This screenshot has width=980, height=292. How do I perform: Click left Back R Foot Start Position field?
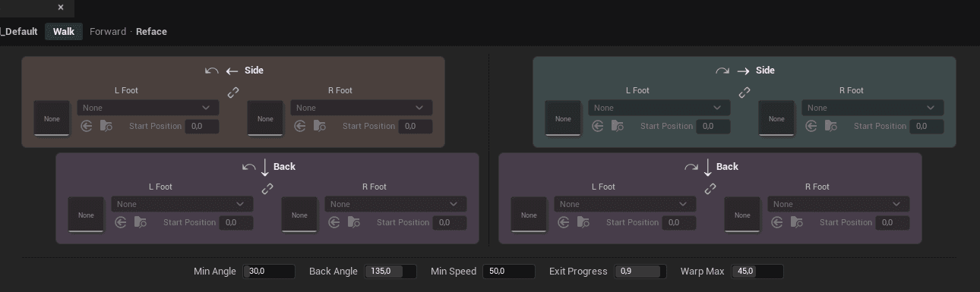click(450, 222)
